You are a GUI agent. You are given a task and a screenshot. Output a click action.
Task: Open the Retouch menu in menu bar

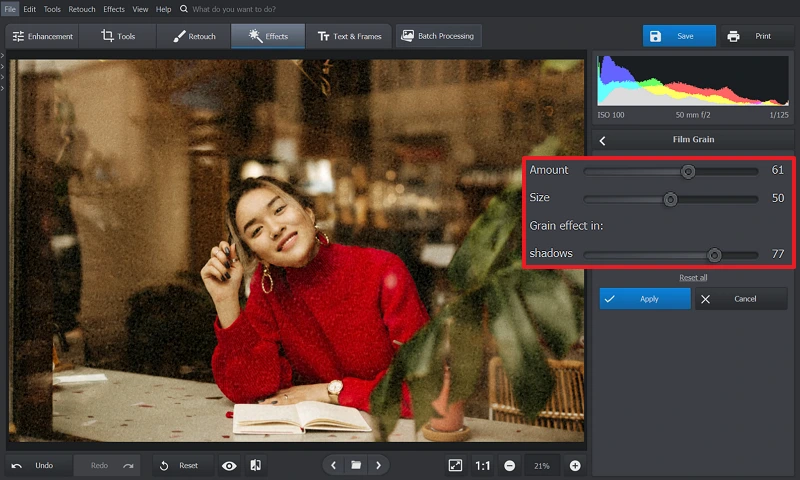pyautogui.click(x=82, y=9)
